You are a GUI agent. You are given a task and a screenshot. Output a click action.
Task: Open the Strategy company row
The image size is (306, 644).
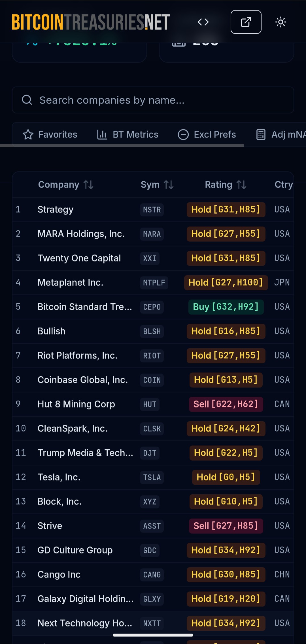pos(56,209)
